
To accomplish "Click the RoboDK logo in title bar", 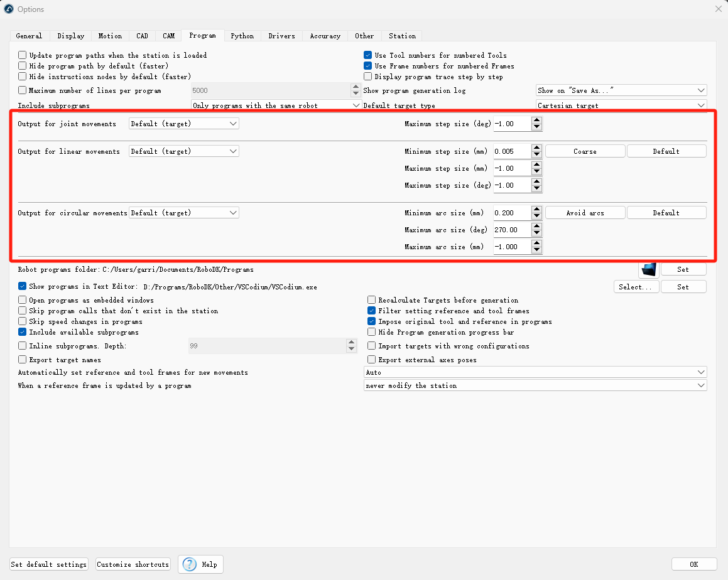I will point(9,9).
